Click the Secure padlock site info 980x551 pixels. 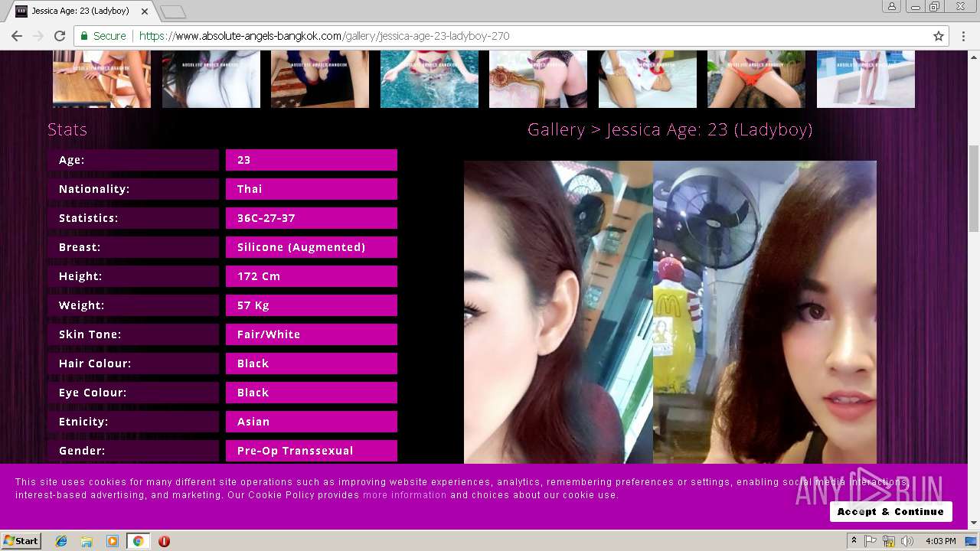(x=103, y=36)
